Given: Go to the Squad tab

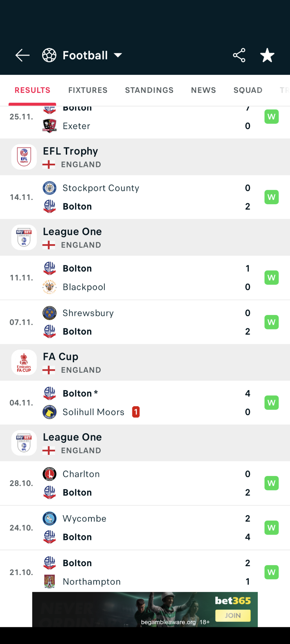Looking at the screenshot, I should point(248,90).
